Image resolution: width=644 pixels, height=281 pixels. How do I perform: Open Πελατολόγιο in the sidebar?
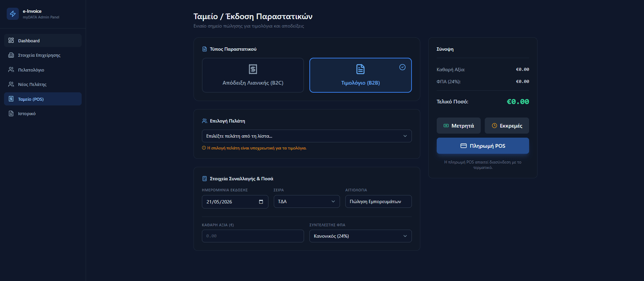(43, 69)
